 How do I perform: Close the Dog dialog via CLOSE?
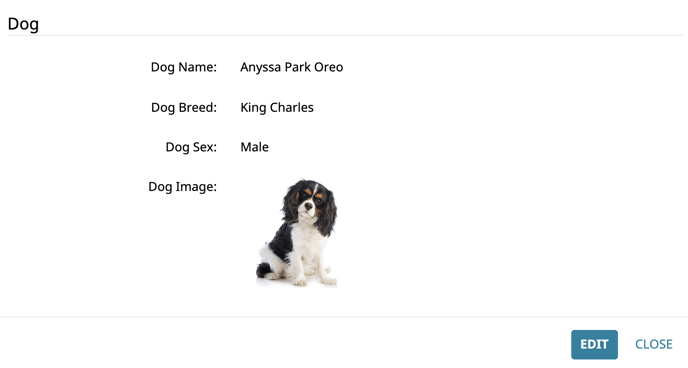[x=653, y=344]
